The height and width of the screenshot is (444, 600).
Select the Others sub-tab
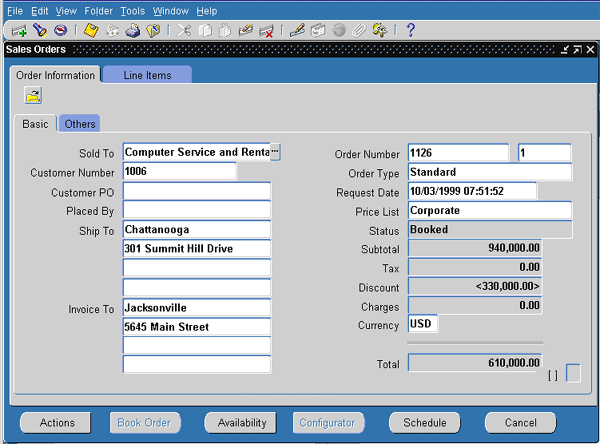tap(80, 124)
